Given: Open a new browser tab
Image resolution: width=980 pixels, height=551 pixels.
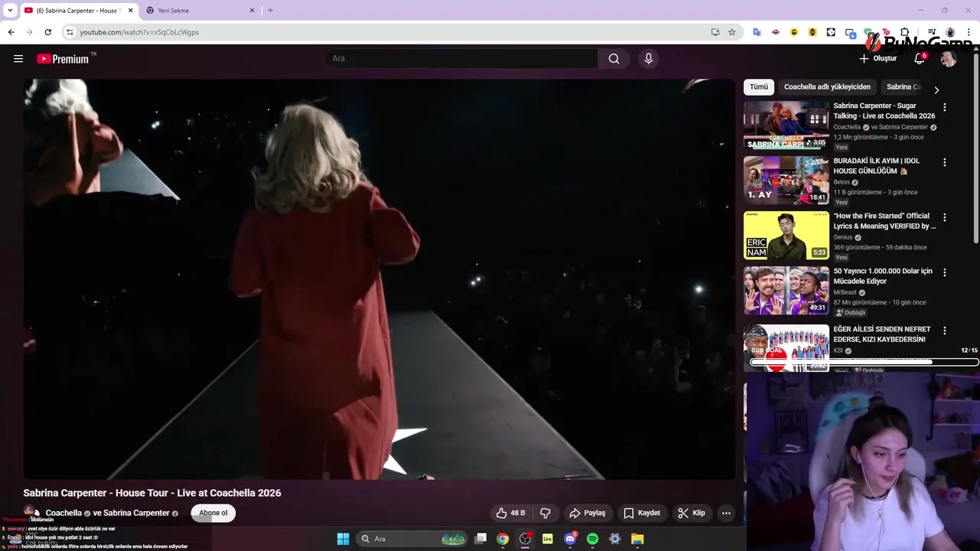Looking at the screenshot, I should point(270,11).
